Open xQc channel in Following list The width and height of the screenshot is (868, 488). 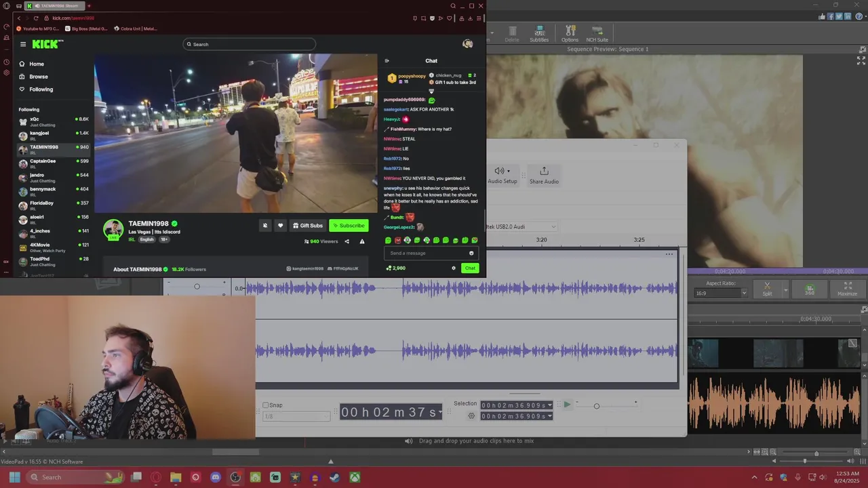pyautogui.click(x=54, y=121)
